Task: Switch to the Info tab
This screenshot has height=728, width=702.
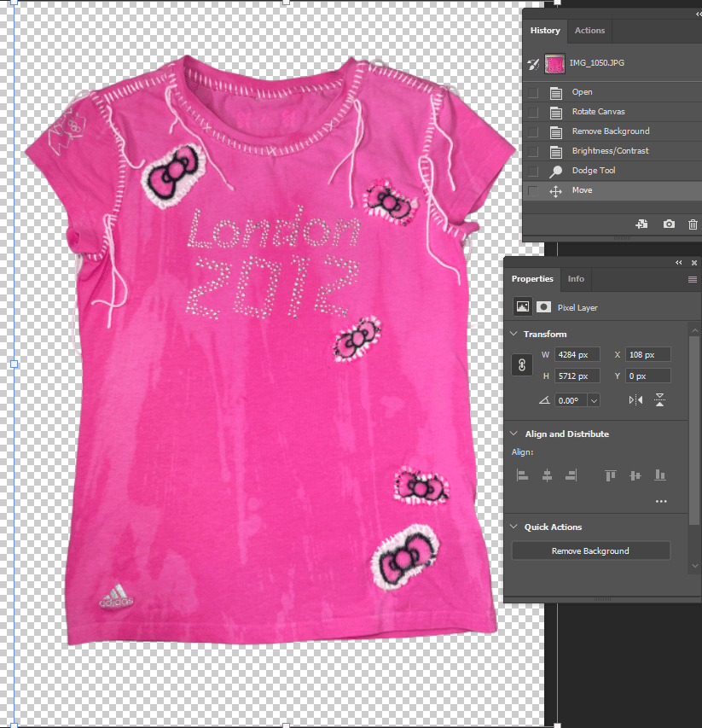Action: 576,279
